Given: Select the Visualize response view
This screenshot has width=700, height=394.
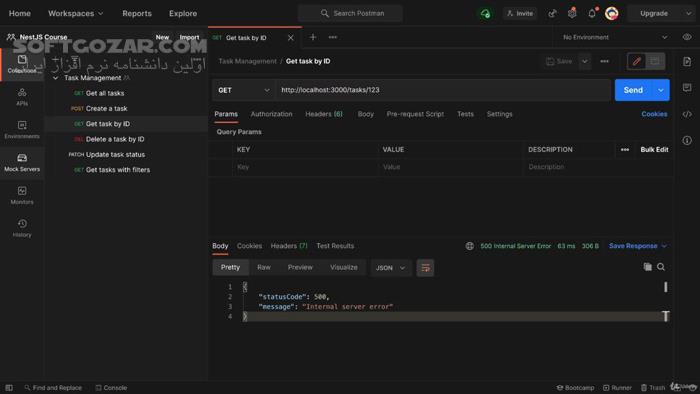Looking at the screenshot, I should 343,267.
